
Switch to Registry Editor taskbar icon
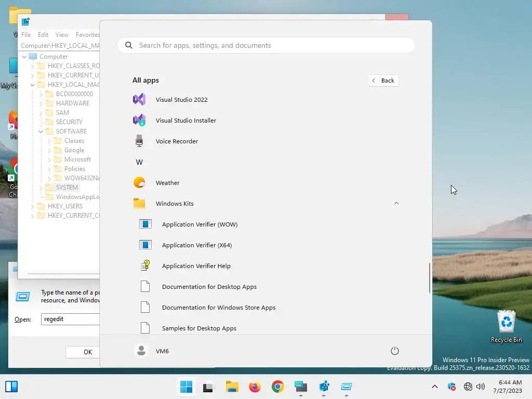coord(324,387)
